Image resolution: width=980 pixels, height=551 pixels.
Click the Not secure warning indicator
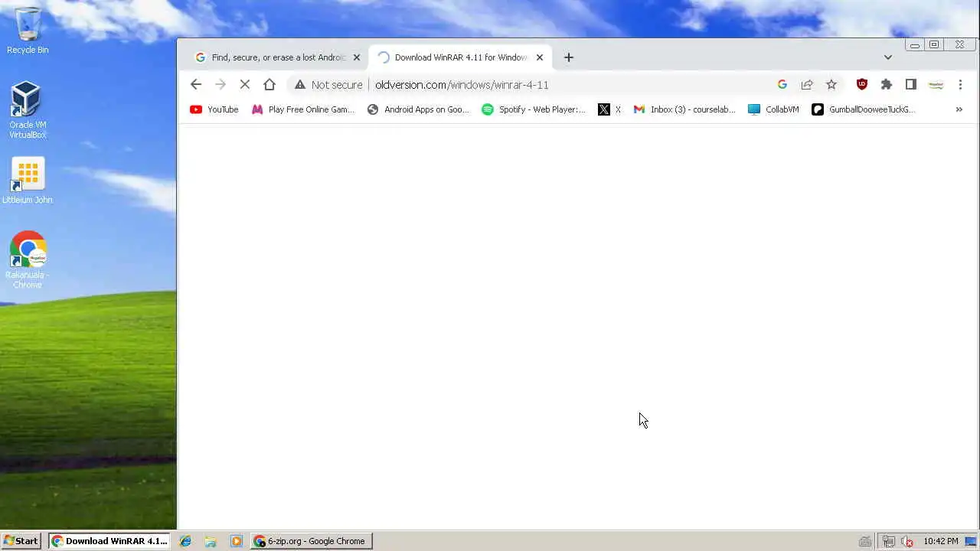click(328, 85)
